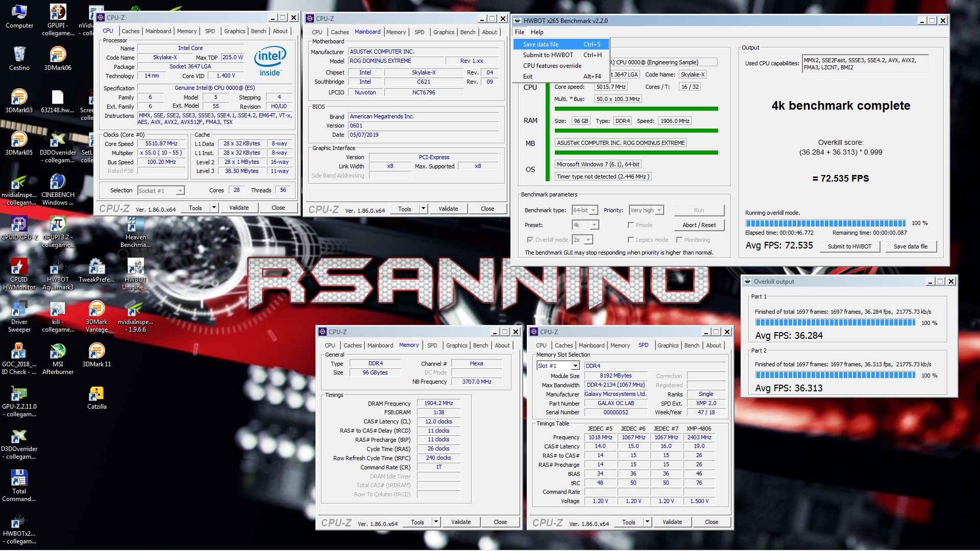Launch the Heaven Benchmark desktop icon
This screenshot has height=551, width=980.
[x=135, y=232]
